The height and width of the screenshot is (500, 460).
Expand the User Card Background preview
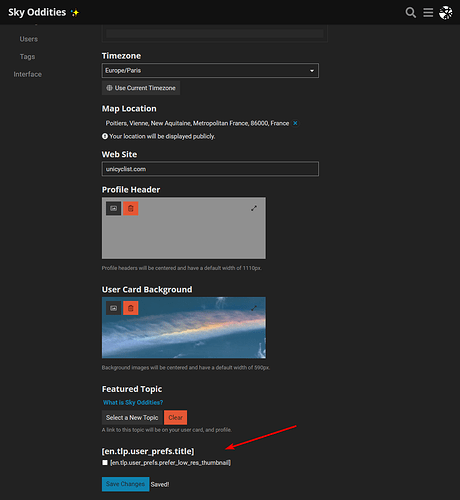254,308
